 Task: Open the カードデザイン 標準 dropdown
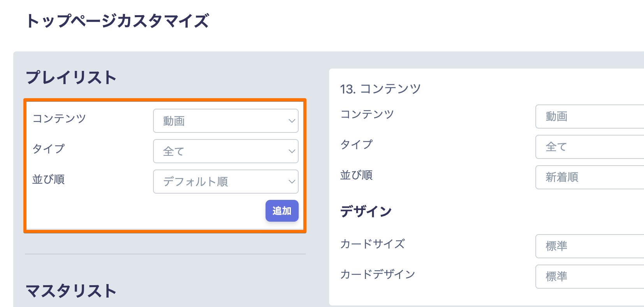[589, 277]
